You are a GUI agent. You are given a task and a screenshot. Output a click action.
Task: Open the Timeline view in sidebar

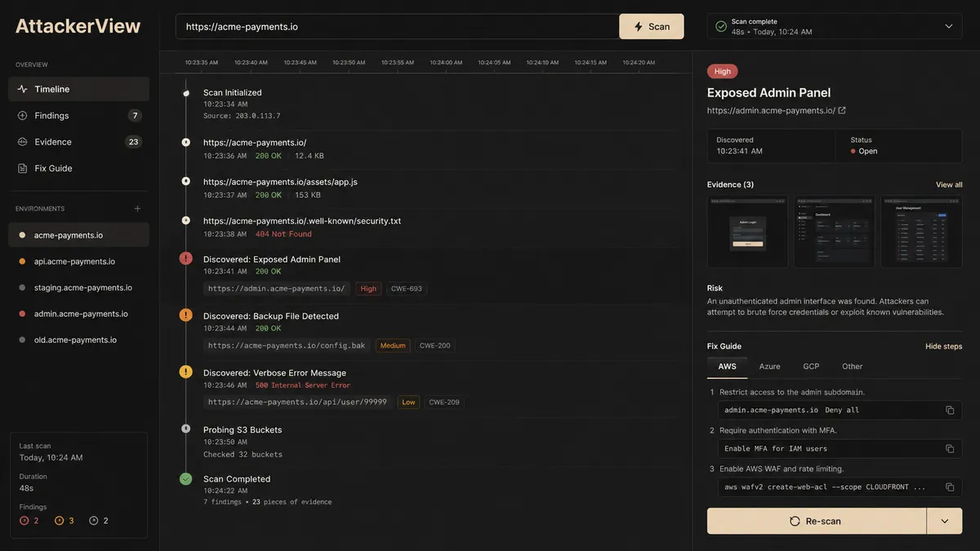(x=78, y=89)
